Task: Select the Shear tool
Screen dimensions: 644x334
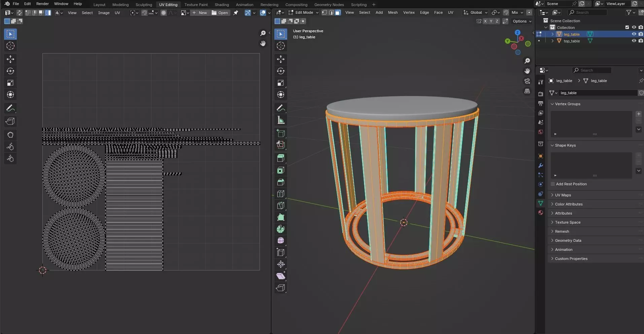Action: coord(281,276)
